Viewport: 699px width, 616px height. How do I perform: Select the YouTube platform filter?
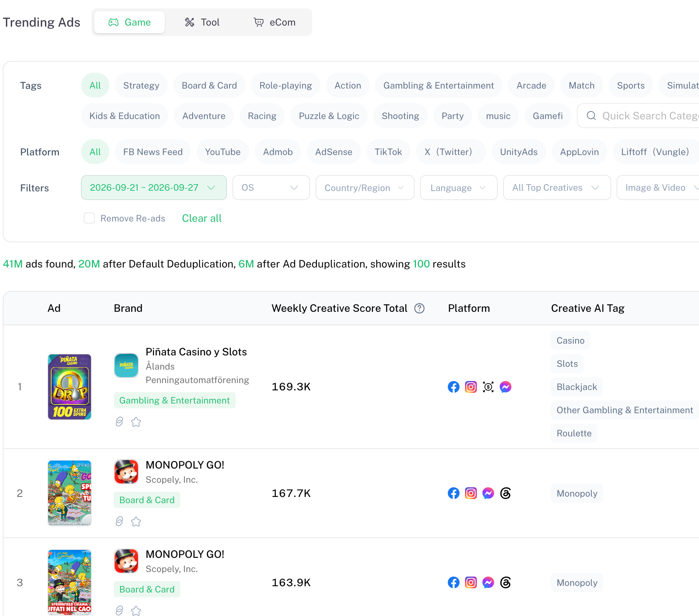pos(223,152)
